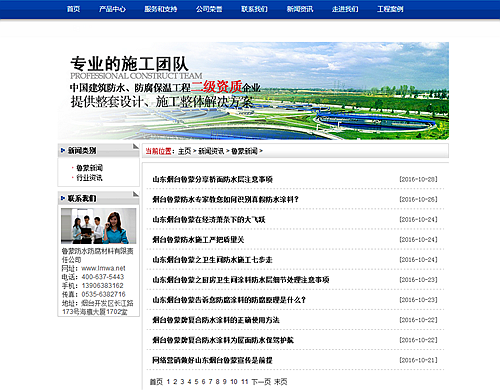Image resolution: width=500 pixels, height=390 pixels.
Task: Go to page 6 in pagination
Action: (x=203, y=382)
